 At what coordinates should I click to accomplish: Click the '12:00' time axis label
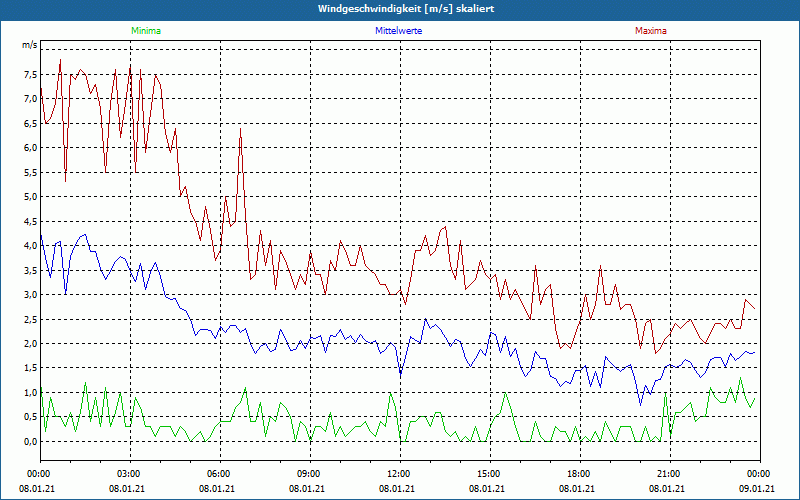401,474
